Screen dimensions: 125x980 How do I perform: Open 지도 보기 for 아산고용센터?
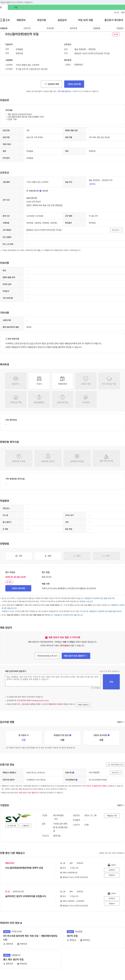tap(116, 773)
